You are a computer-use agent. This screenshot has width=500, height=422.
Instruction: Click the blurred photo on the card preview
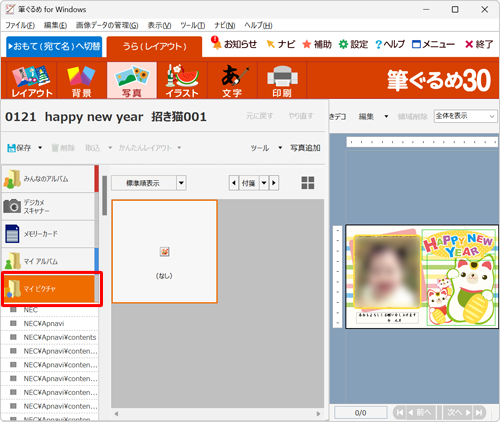[x=387, y=271]
